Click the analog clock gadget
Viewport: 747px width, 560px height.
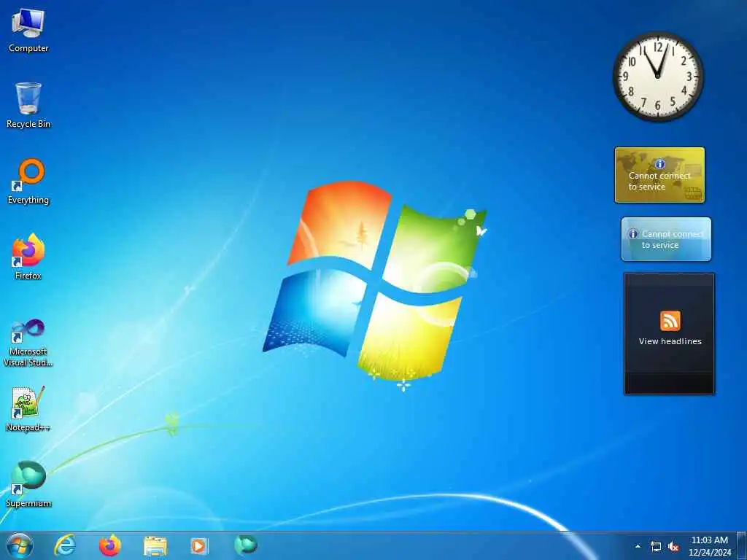pyautogui.click(x=658, y=76)
